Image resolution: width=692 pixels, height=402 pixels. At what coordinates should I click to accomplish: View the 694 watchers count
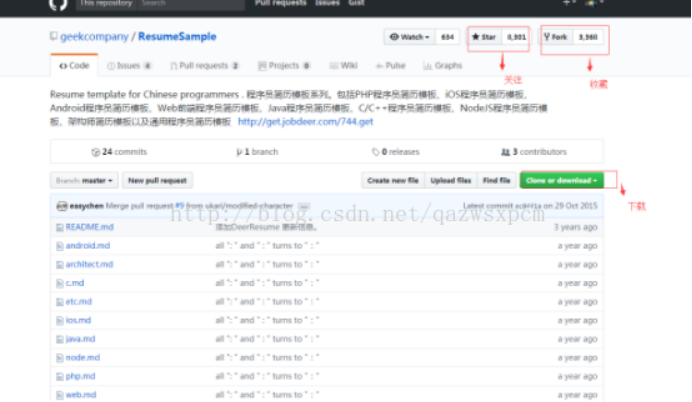[x=447, y=37]
